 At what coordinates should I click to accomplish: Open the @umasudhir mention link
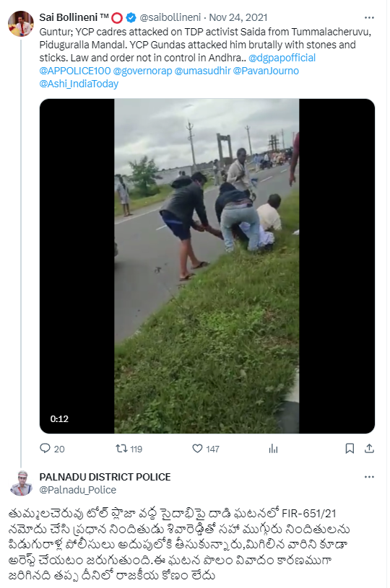(203, 71)
